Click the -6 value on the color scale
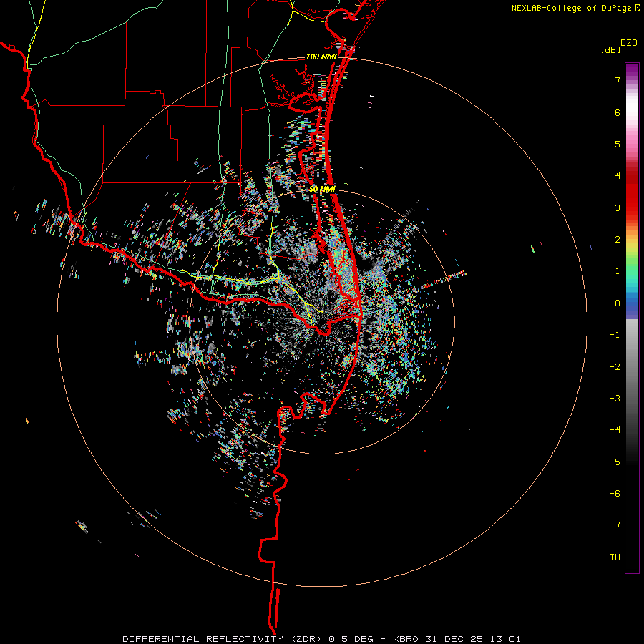This screenshot has width=644, height=644. coord(615,494)
